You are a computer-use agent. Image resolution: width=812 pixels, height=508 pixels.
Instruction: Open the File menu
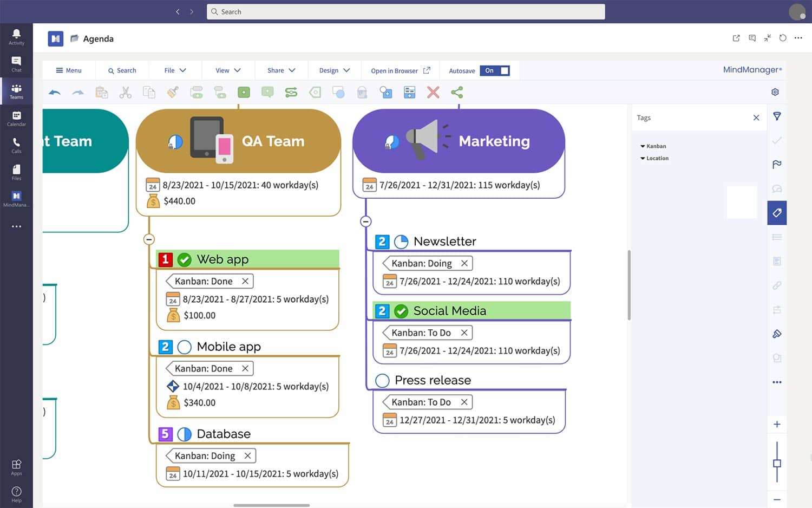click(175, 70)
